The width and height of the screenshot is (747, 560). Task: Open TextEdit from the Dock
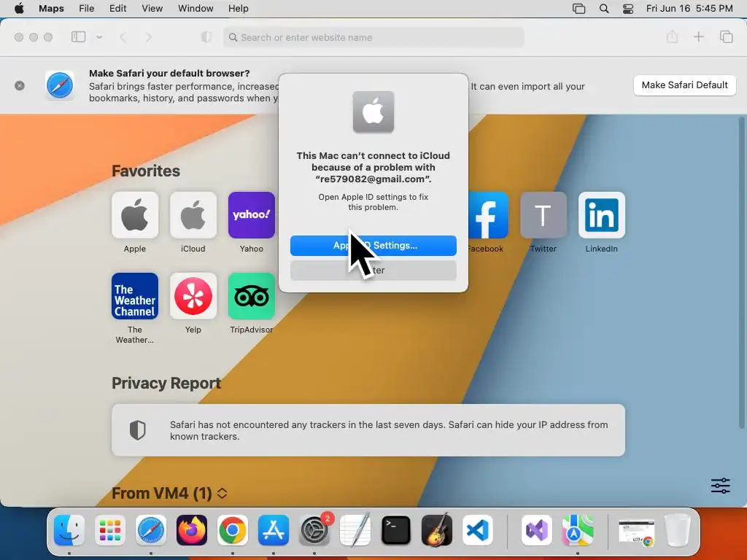click(x=355, y=530)
